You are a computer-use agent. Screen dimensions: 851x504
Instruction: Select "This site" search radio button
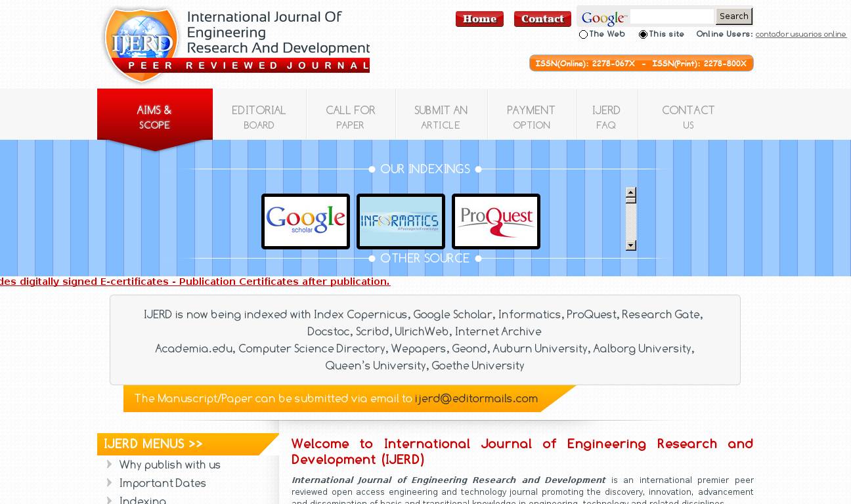click(643, 35)
